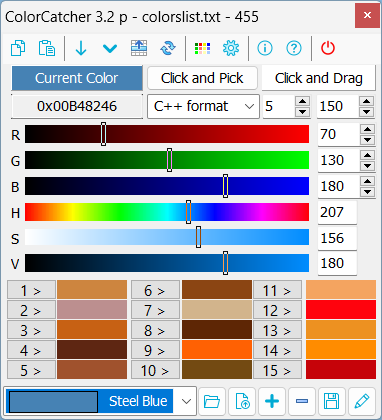
Task: Click the '5 >' slot button
Action: coord(31,370)
